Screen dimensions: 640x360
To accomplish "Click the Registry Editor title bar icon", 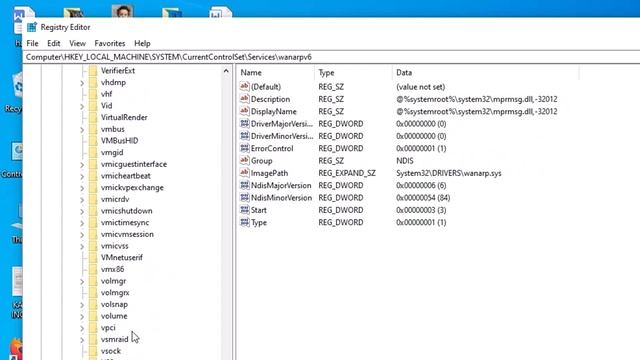I will pos(32,27).
